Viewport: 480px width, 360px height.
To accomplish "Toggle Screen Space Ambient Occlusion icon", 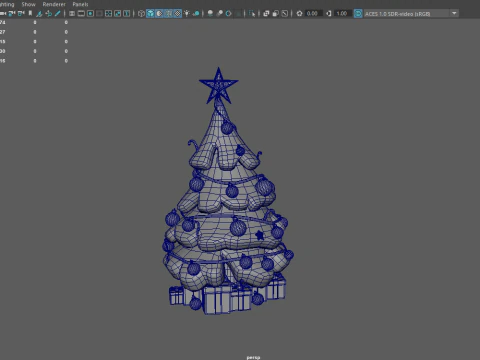I will (210, 13).
